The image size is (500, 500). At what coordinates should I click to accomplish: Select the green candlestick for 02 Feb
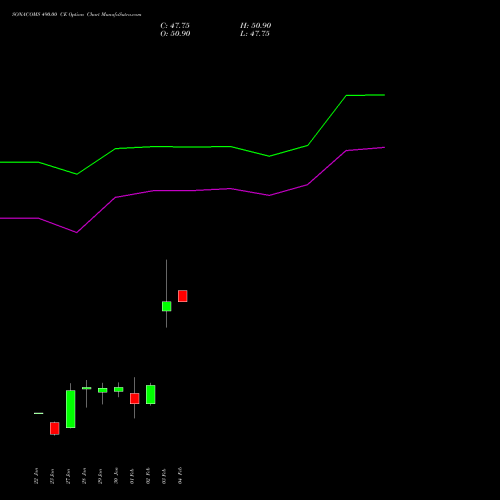pyautogui.click(x=151, y=394)
